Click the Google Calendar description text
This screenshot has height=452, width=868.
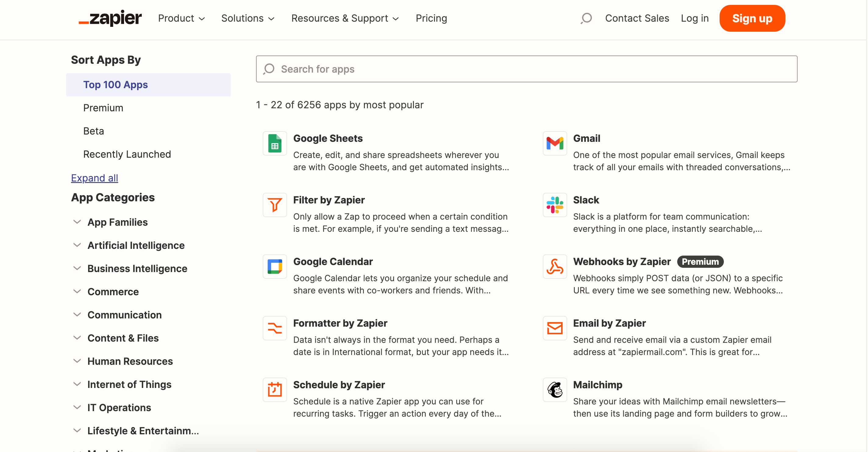pyautogui.click(x=400, y=284)
